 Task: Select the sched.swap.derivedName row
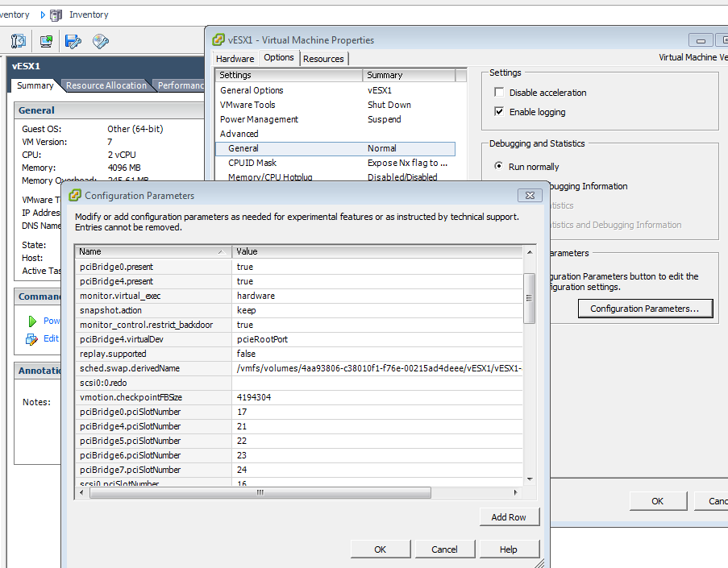point(299,368)
